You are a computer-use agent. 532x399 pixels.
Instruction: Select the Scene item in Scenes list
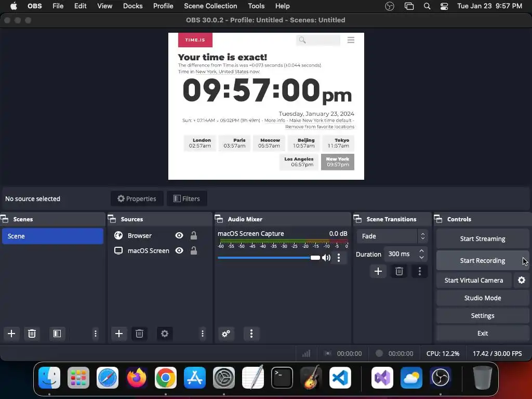52,236
